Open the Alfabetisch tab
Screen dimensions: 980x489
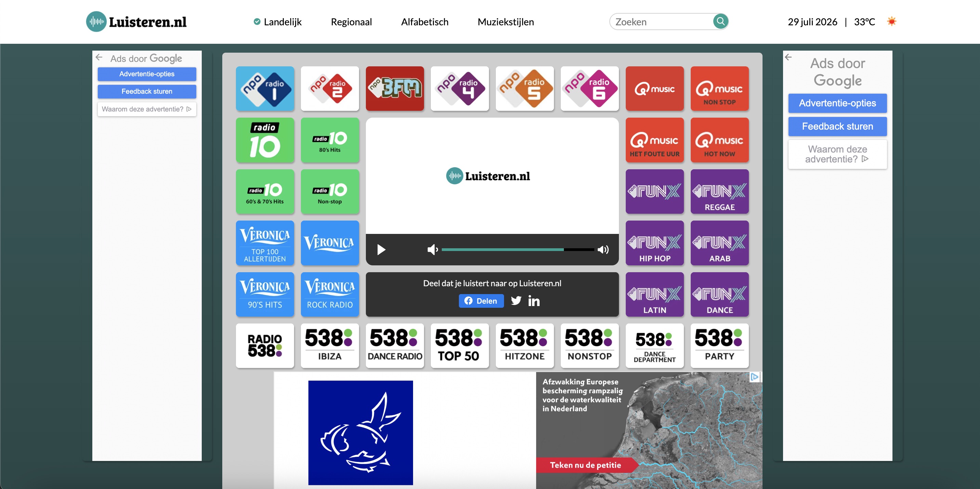(425, 22)
